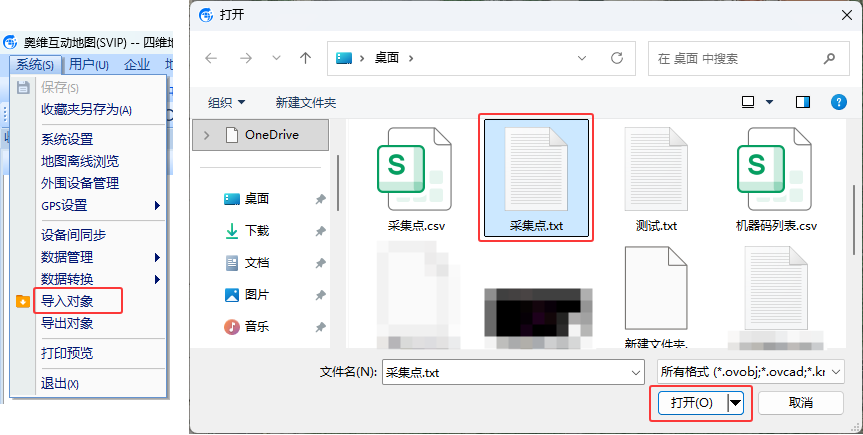Viewport: 863px width, 435px height.
Task: Select 设备间同步 menu entry
Action: (74, 235)
